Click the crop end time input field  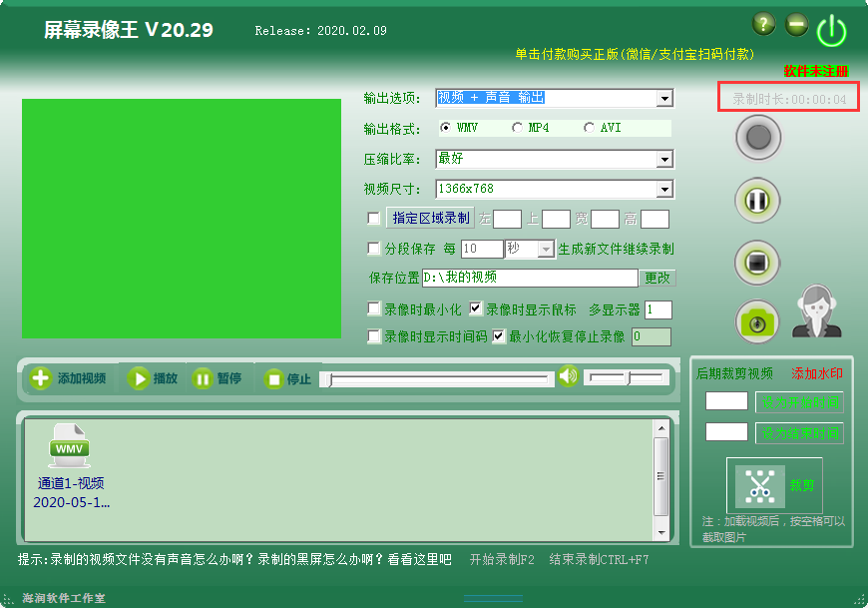point(726,432)
